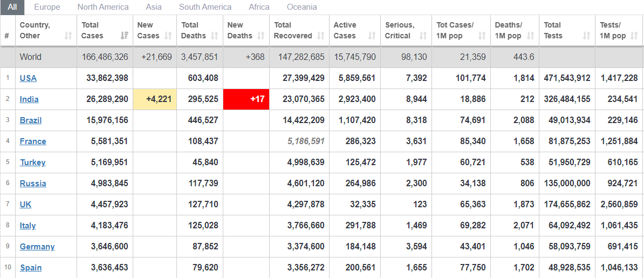Click world recovered 147,282,685
Screen dimensions: 644x278
pos(302,57)
